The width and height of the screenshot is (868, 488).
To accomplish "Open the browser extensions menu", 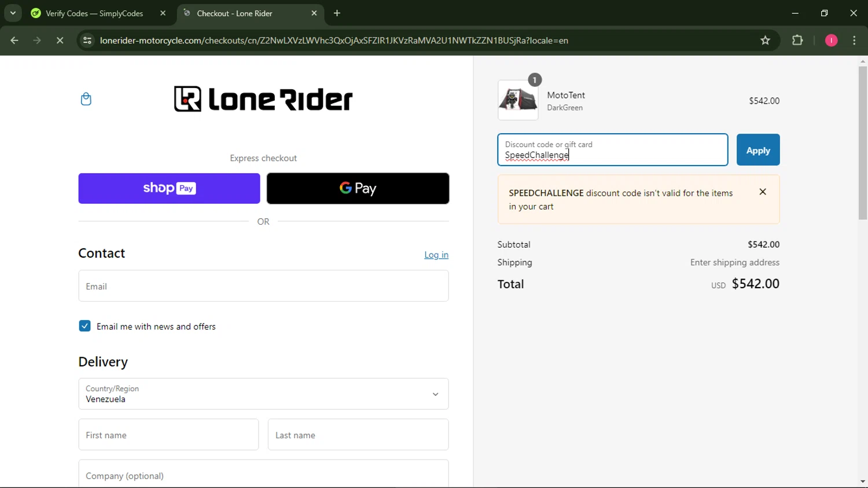I will click(x=797, y=41).
